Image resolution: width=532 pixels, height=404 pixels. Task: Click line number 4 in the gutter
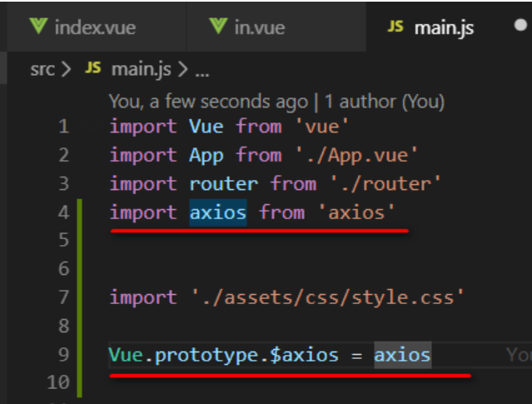[64, 212]
